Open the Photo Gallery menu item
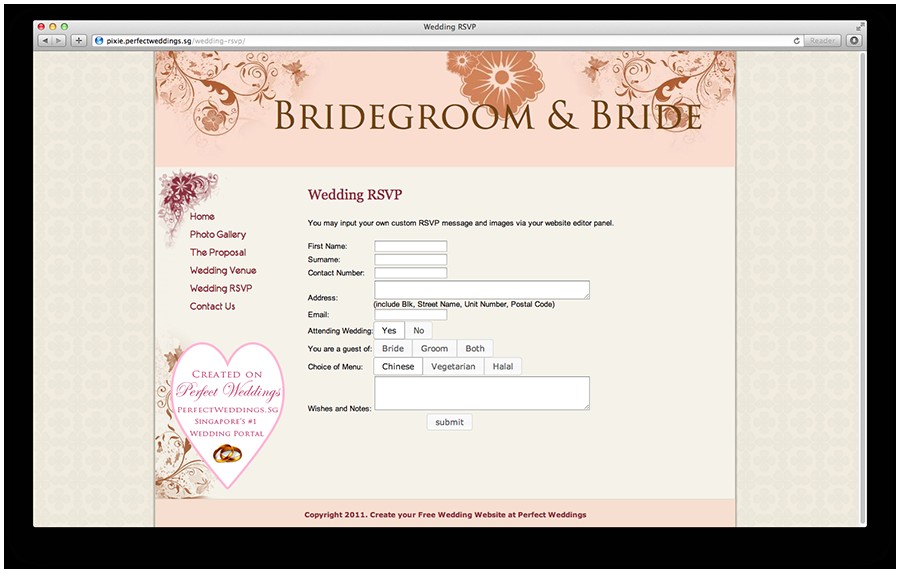 click(218, 235)
